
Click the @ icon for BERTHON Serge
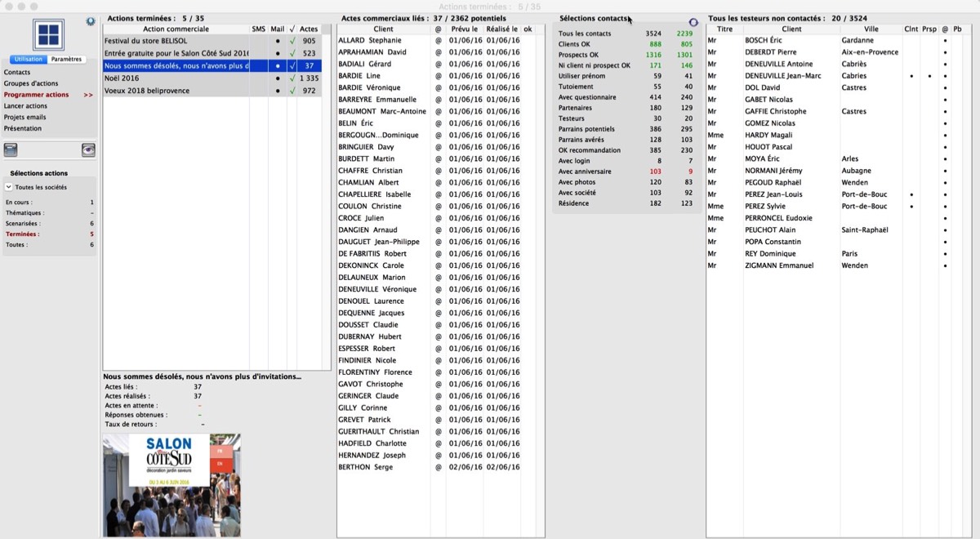tap(438, 467)
